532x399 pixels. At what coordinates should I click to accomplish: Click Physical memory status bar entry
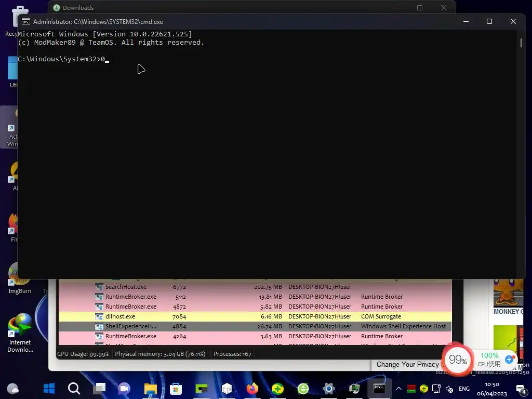(160, 354)
